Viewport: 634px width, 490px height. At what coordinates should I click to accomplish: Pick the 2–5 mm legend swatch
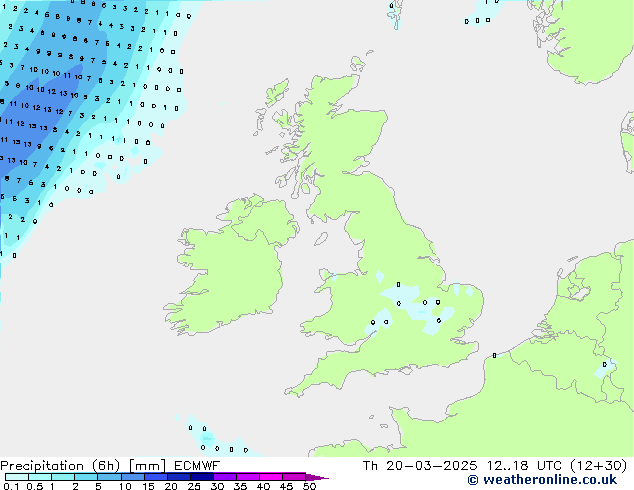tap(86, 477)
